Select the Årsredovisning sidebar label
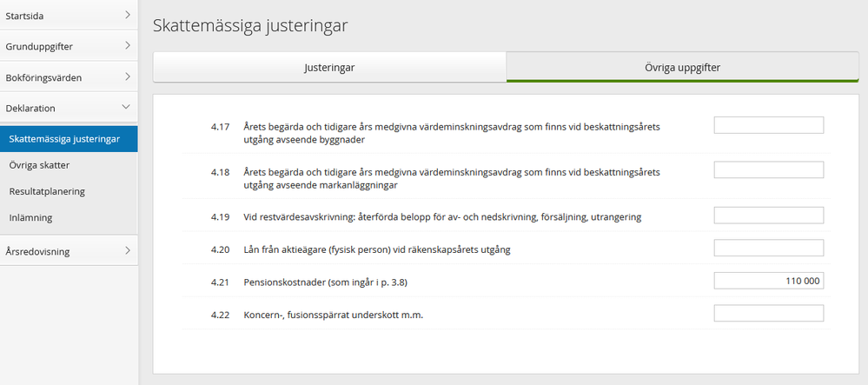This screenshot has height=385, width=868. click(x=37, y=252)
